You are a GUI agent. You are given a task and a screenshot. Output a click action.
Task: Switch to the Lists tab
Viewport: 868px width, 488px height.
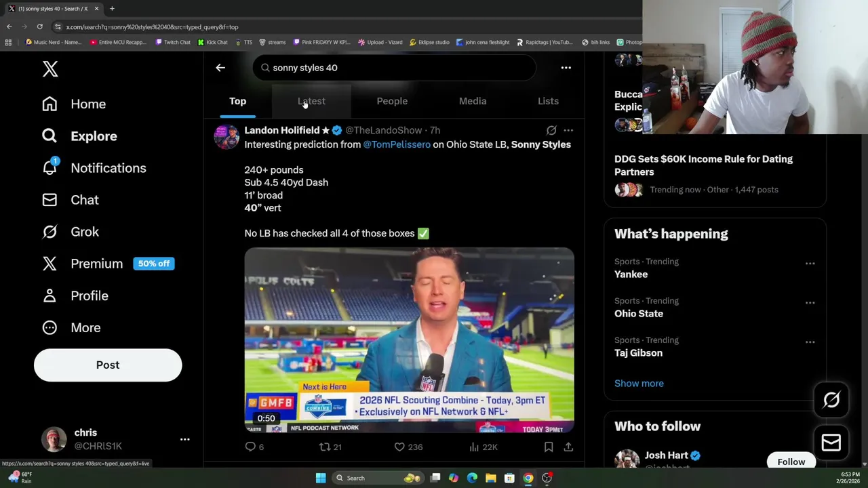point(548,101)
